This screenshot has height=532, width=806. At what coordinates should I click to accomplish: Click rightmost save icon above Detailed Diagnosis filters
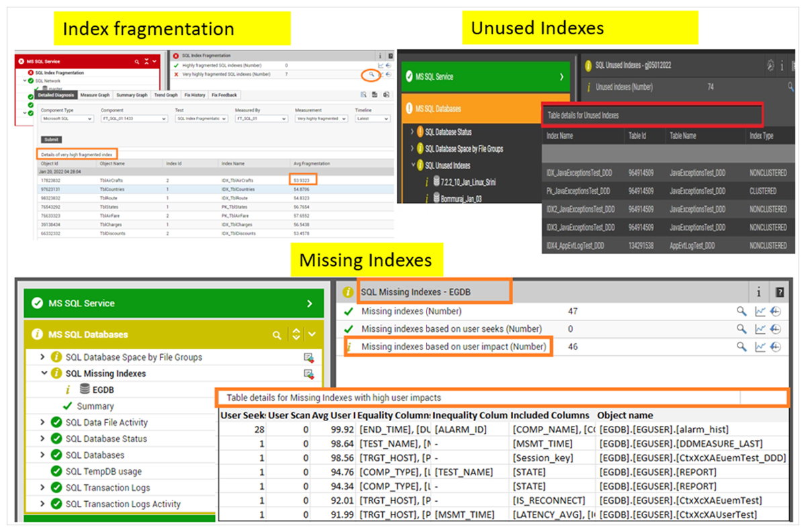[x=386, y=95]
